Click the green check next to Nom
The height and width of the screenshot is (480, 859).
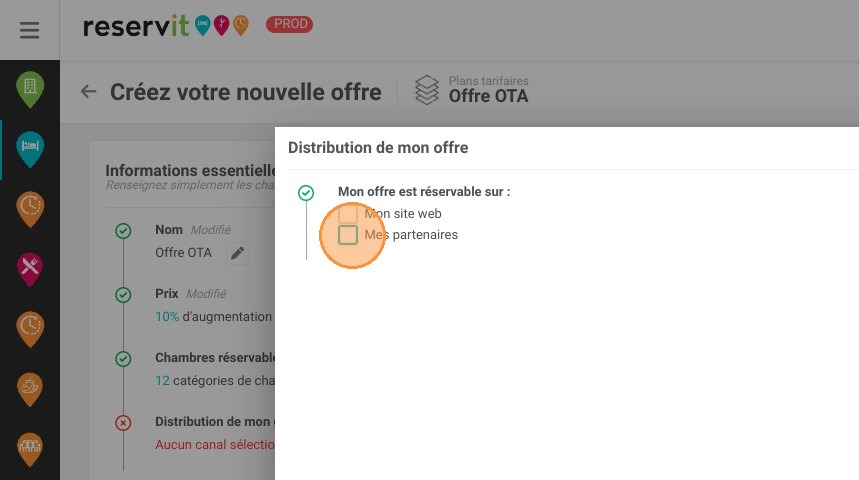pos(123,231)
